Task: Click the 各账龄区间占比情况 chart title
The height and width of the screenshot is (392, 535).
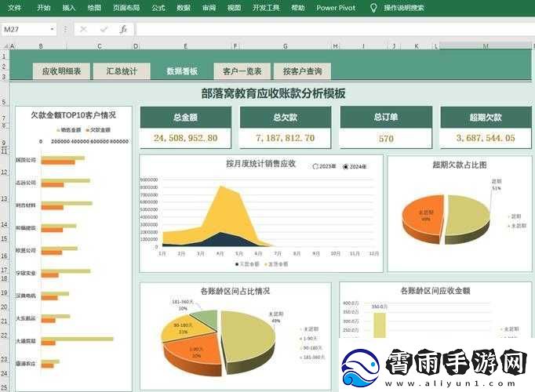Action: coord(235,291)
